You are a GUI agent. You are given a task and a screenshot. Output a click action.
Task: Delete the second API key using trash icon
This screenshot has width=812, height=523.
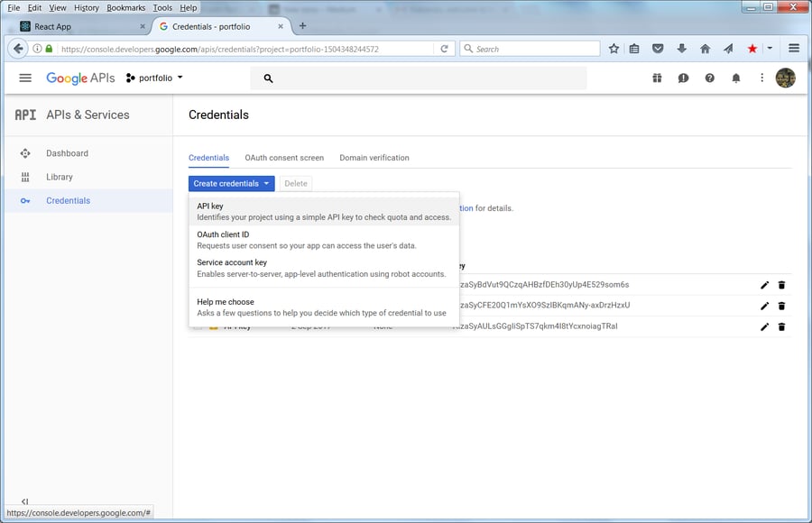point(781,306)
